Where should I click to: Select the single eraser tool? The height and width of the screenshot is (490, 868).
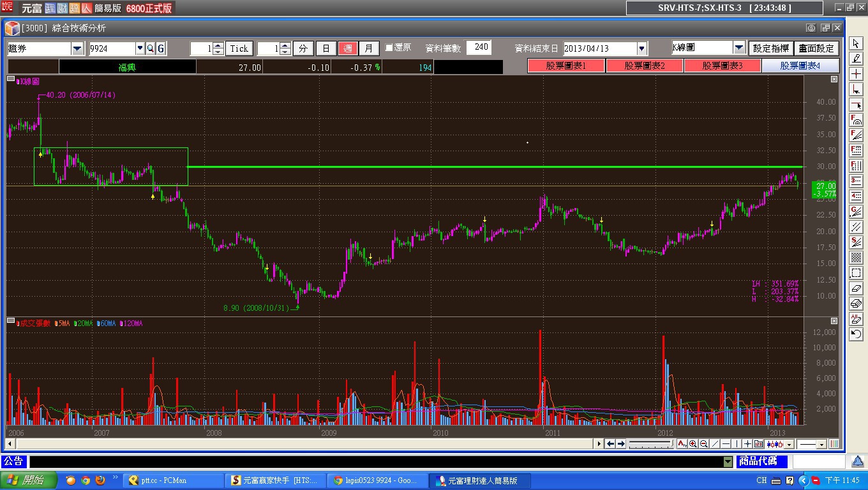pyautogui.click(x=856, y=288)
